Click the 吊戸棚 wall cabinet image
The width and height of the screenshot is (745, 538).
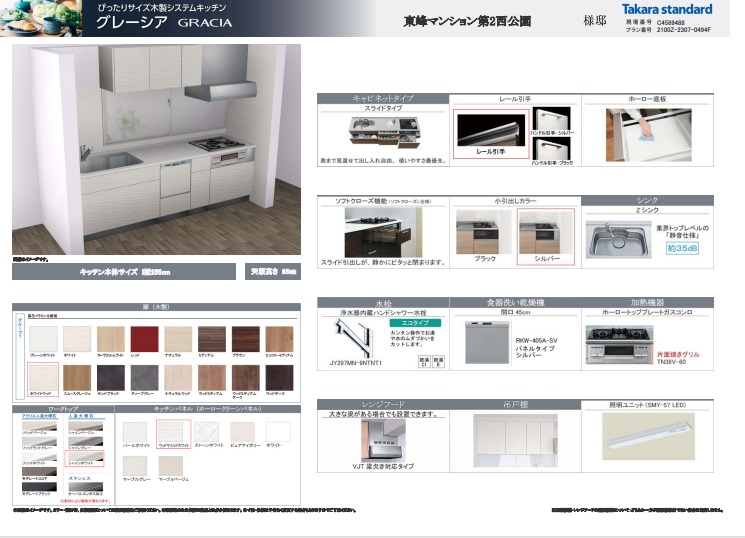pos(516,441)
